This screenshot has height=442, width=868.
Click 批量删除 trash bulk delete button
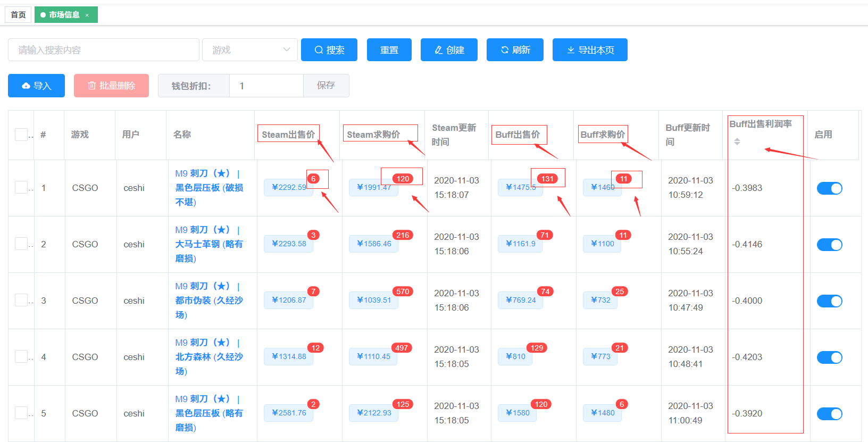(111, 86)
